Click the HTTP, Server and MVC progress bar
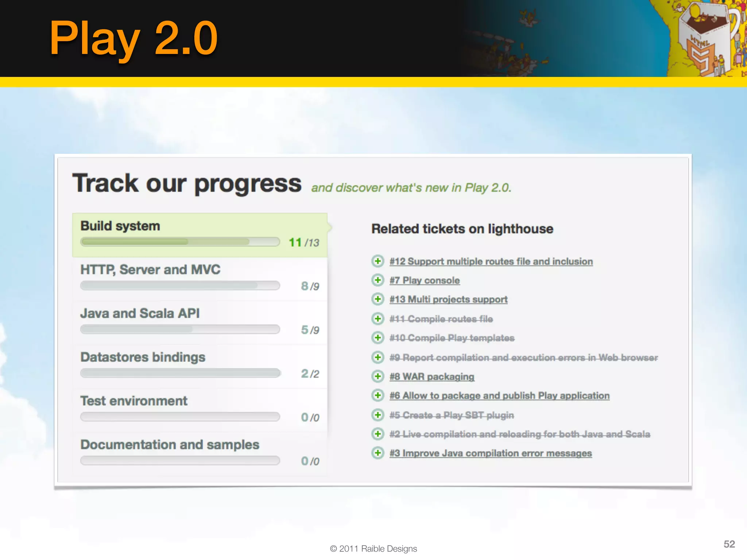The image size is (747, 560). (x=180, y=285)
